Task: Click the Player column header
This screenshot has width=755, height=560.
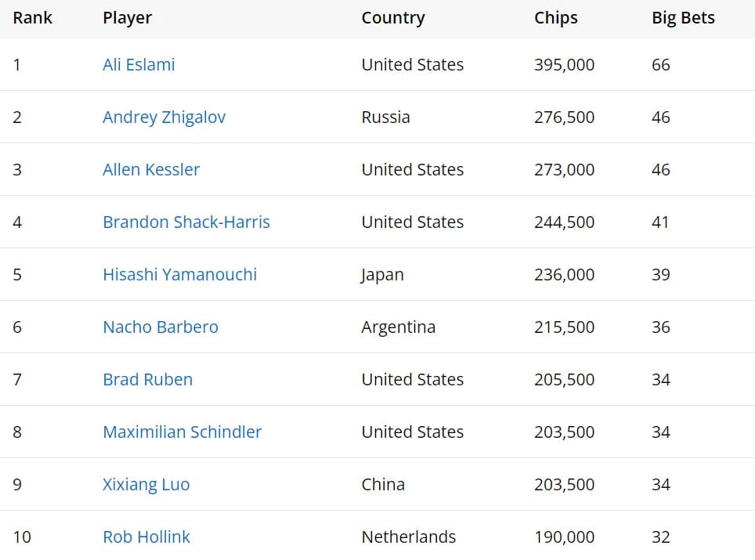Action: (x=127, y=18)
